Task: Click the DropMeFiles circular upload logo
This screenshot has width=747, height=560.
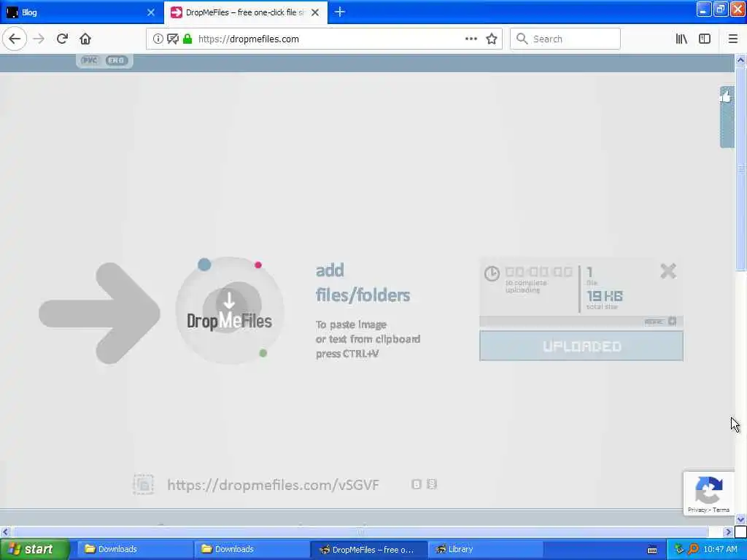Action: coord(230,311)
